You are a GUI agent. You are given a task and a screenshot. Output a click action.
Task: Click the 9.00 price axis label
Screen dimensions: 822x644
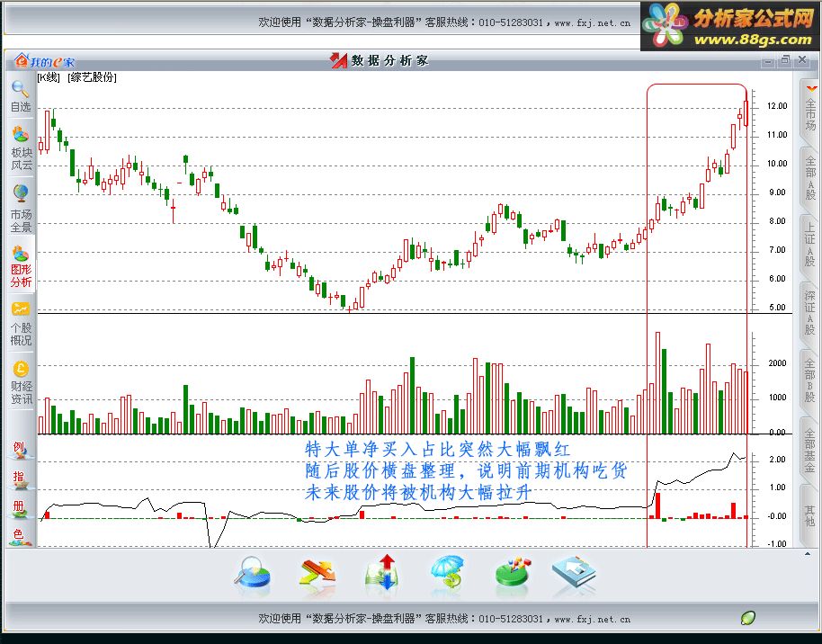777,192
